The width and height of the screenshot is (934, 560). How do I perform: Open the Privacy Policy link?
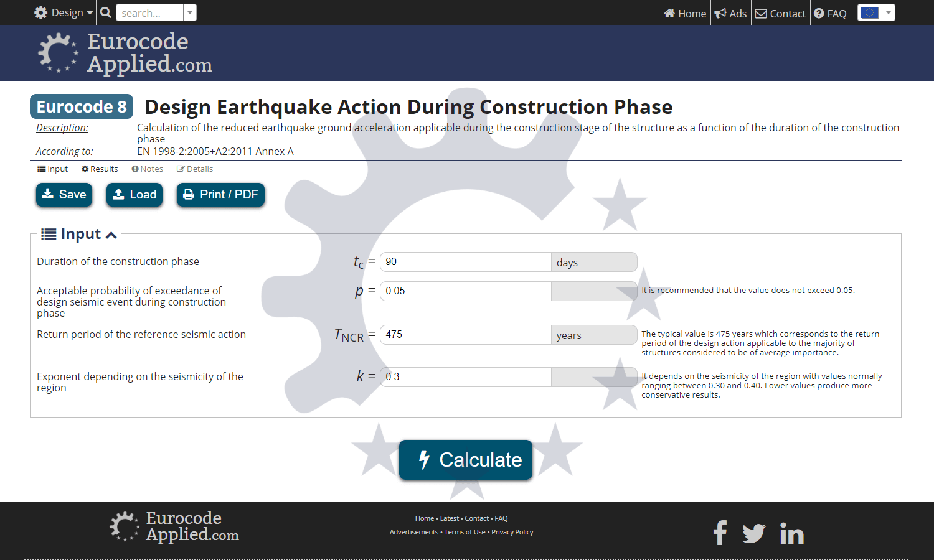(512, 531)
